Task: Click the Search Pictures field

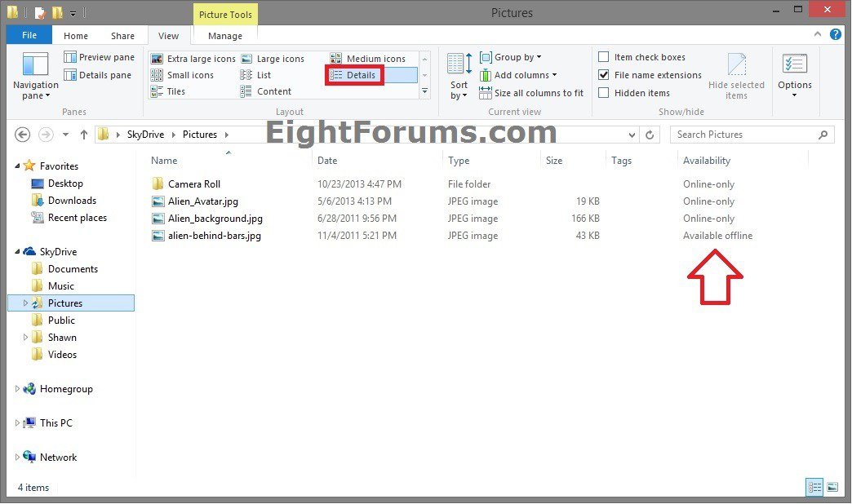Action: pyautogui.click(x=743, y=135)
